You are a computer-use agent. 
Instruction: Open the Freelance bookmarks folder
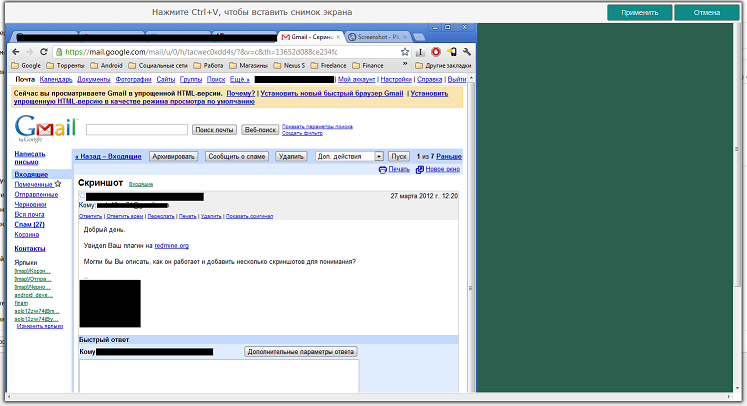click(x=329, y=65)
